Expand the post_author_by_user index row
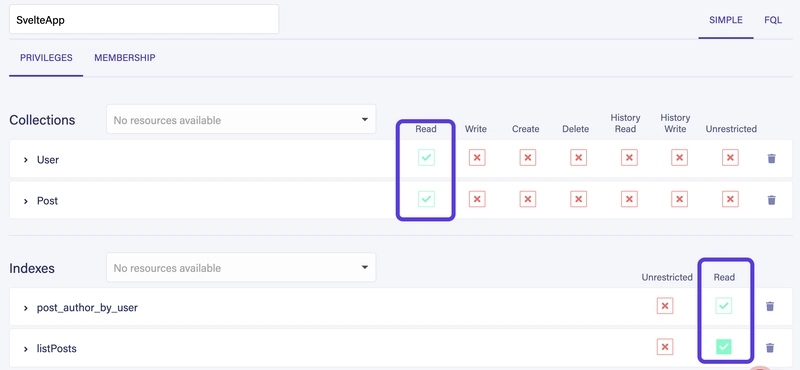Image resolution: width=800 pixels, height=370 pixels. (x=25, y=308)
